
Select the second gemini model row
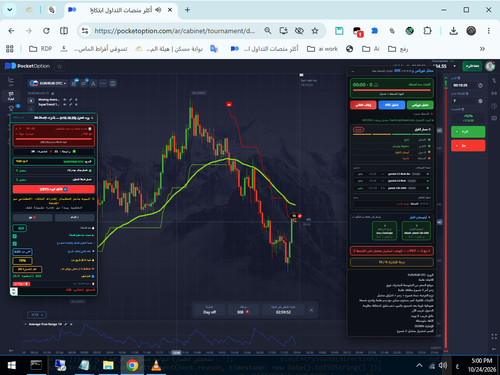(x=392, y=181)
